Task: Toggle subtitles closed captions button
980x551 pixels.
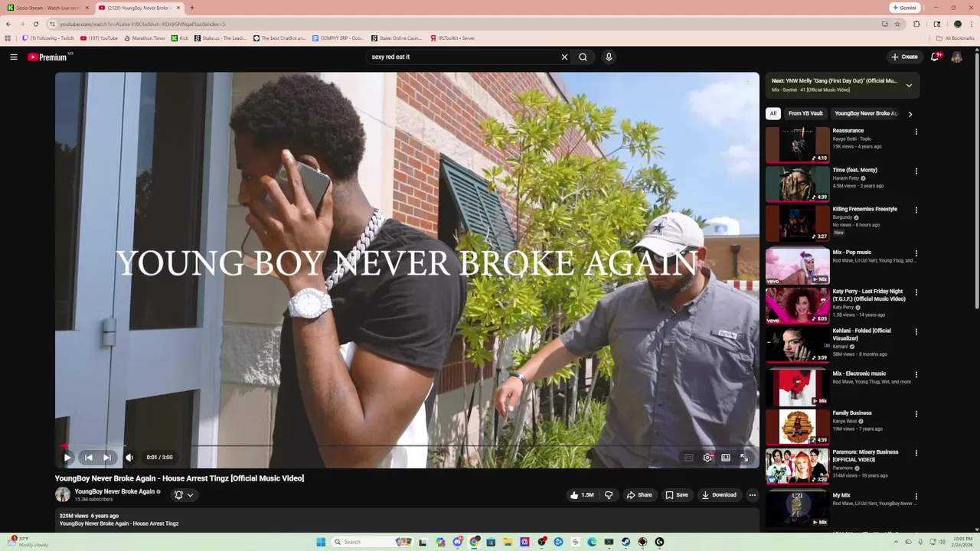Action: click(689, 458)
